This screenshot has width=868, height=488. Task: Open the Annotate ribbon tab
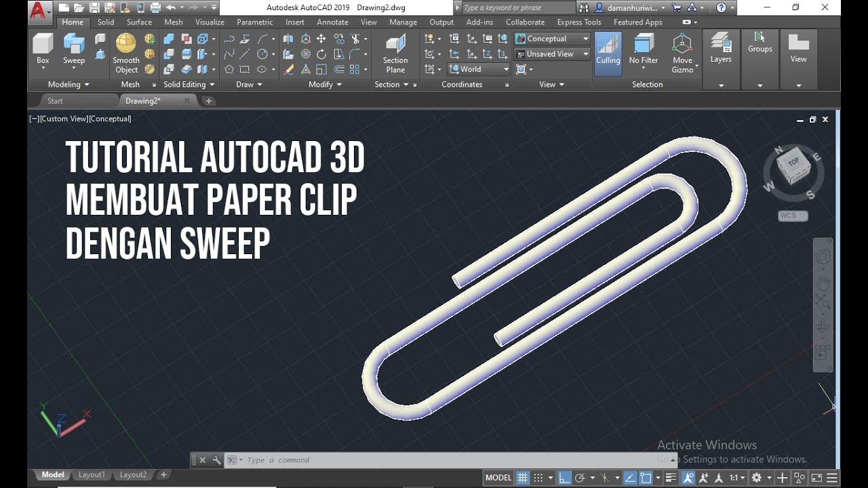coord(332,22)
